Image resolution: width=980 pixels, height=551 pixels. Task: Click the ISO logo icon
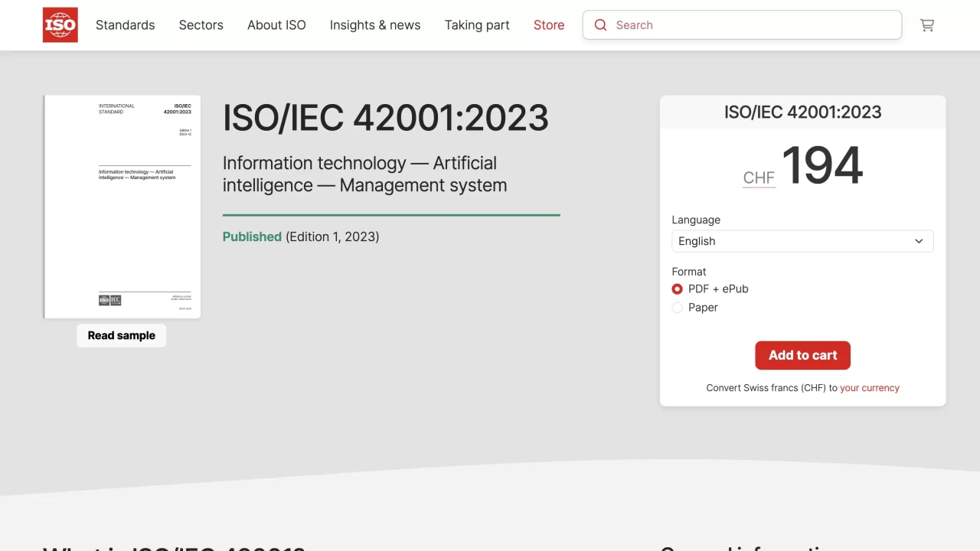pos(60,25)
